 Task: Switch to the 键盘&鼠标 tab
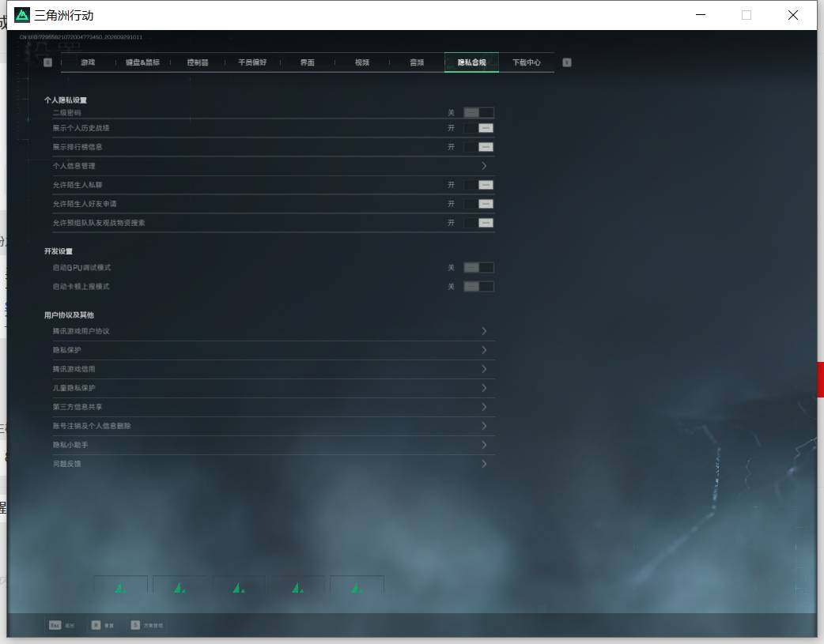[x=142, y=62]
